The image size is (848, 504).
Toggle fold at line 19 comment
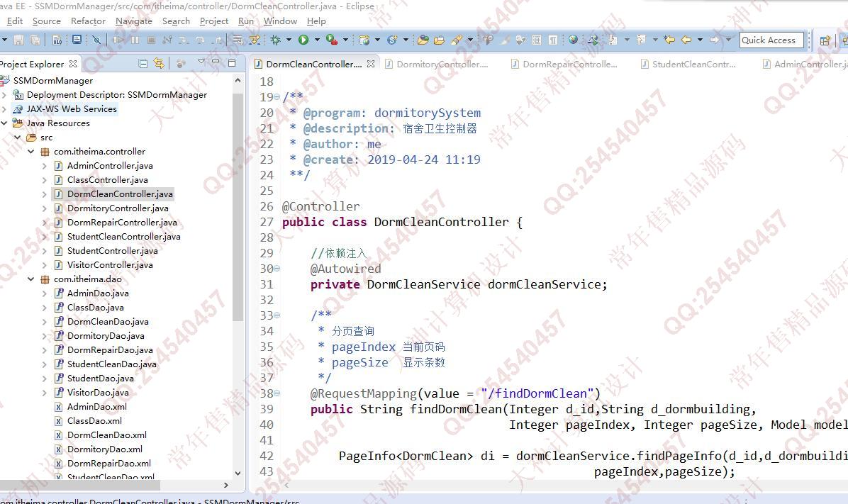277,97
